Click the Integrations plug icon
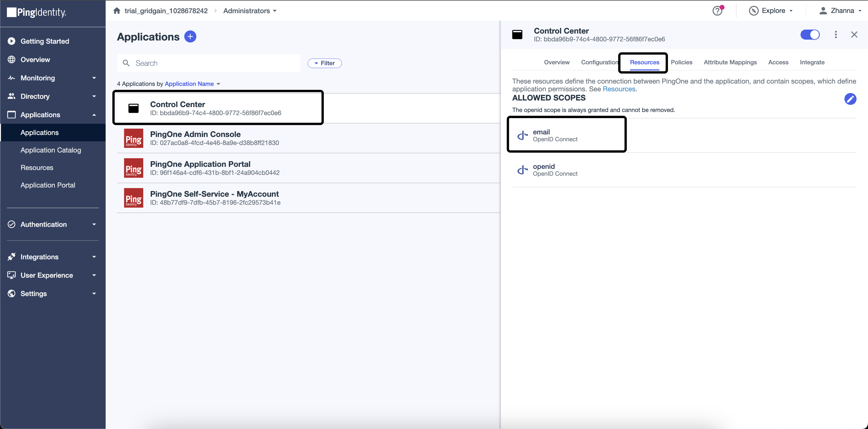The height and width of the screenshot is (429, 868). click(11, 257)
